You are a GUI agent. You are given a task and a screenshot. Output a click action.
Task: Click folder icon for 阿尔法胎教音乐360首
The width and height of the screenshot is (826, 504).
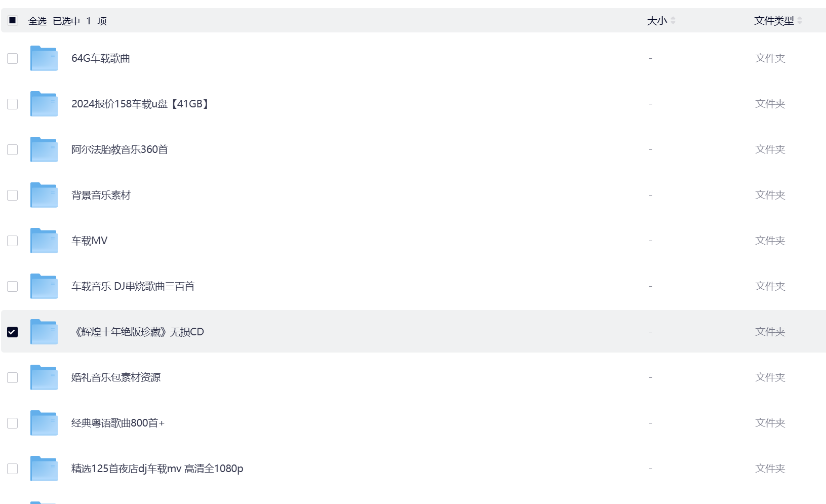click(44, 149)
